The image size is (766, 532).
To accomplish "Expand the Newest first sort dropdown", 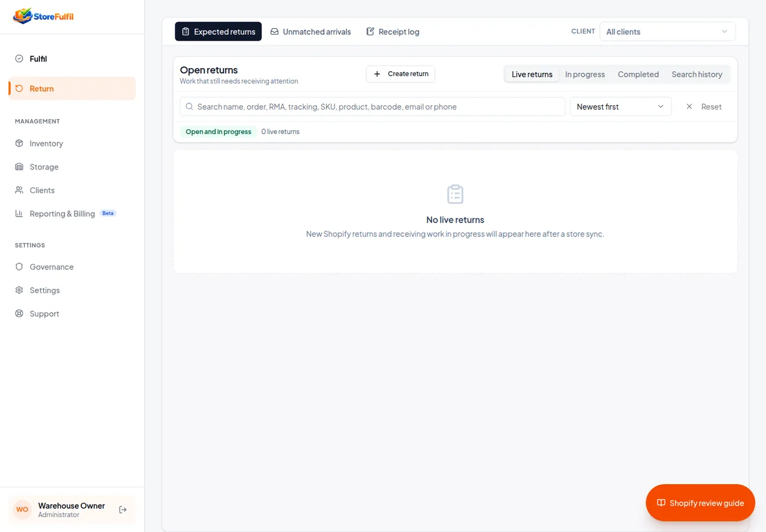I will click(x=621, y=107).
